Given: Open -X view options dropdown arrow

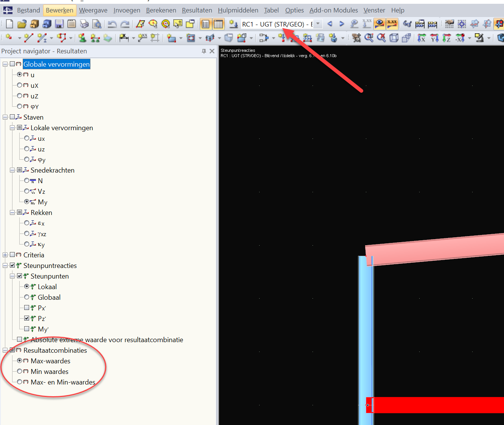Looking at the screenshot, I should [x=469, y=38].
